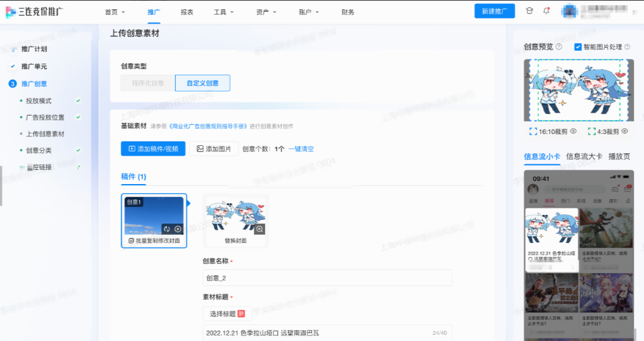Open 商业化广告创意规则指导手册 link
This screenshot has width=644, height=341.
click(x=208, y=126)
